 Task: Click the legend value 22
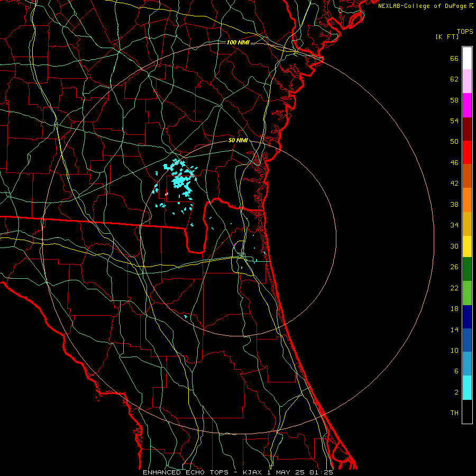pyautogui.click(x=454, y=288)
